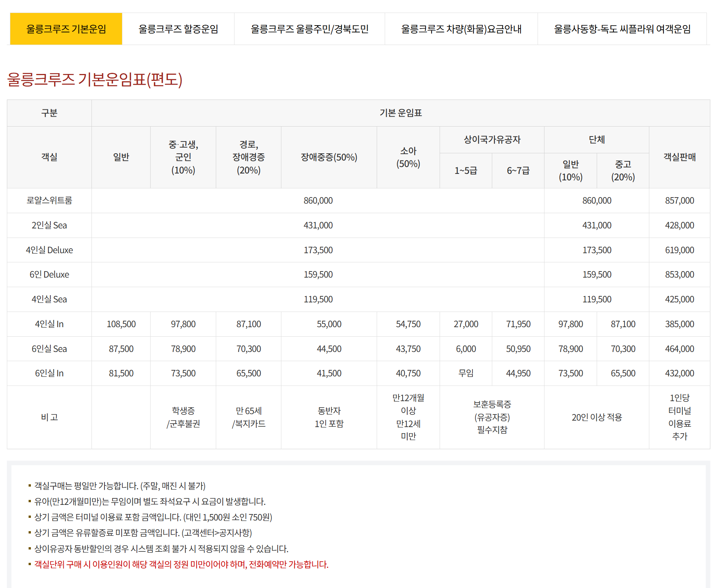Click the 단체 header cell
713x588 pixels.
597,140
